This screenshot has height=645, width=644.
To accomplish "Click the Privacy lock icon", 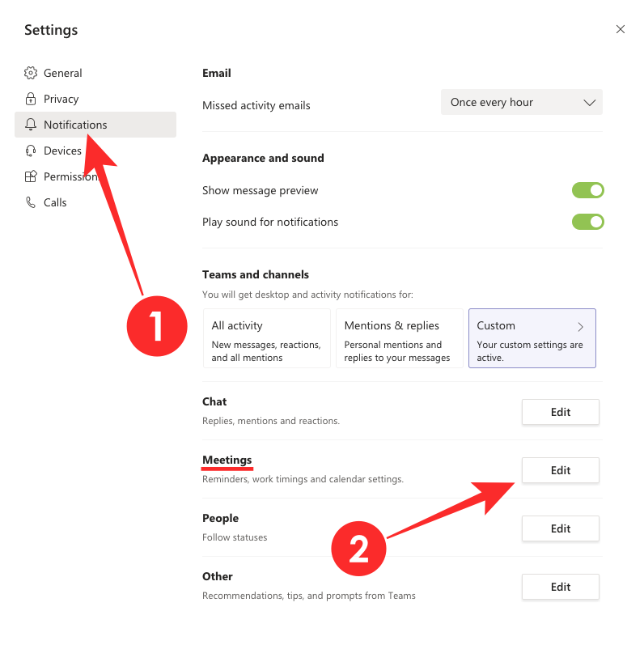I will point(31,99).
